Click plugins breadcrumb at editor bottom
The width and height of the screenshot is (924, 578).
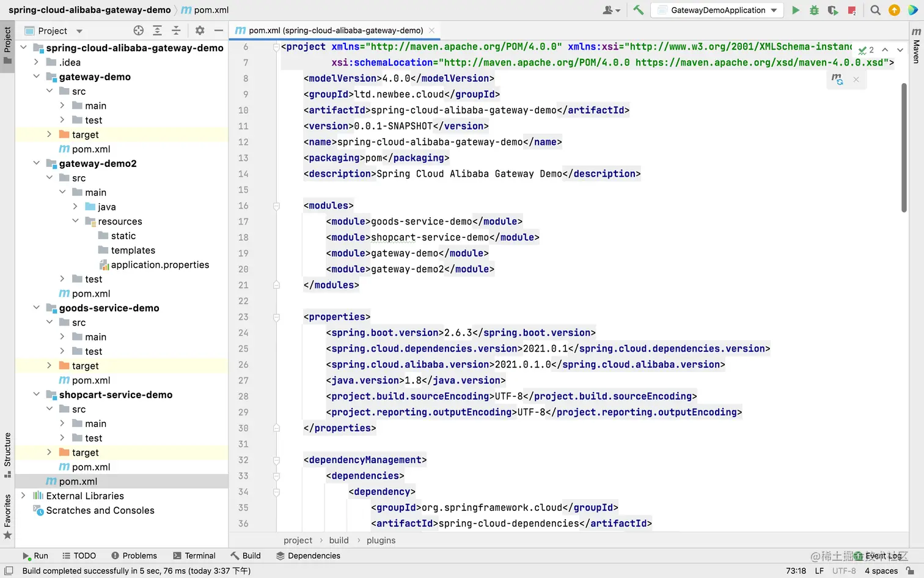coord(381,541)
